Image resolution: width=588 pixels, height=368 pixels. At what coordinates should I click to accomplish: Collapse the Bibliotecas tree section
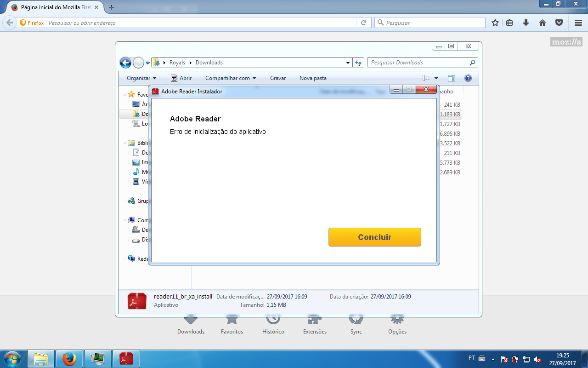(x=124, y=143)
